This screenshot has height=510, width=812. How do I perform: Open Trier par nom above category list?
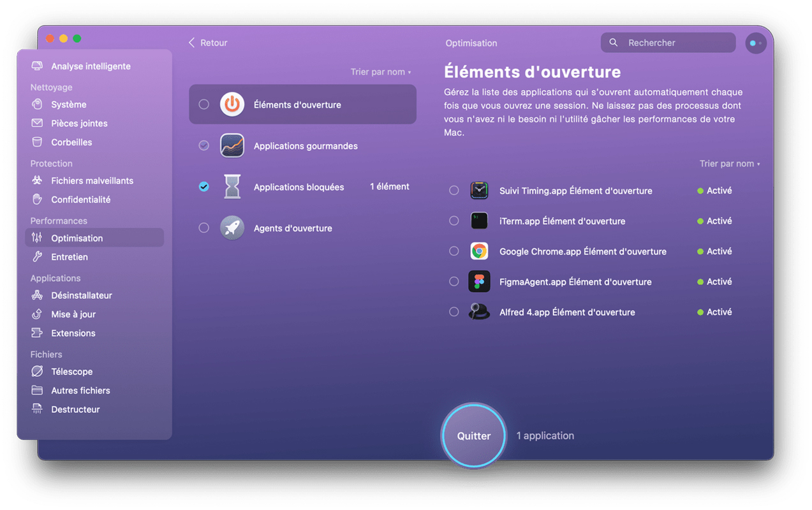point(381,72)
